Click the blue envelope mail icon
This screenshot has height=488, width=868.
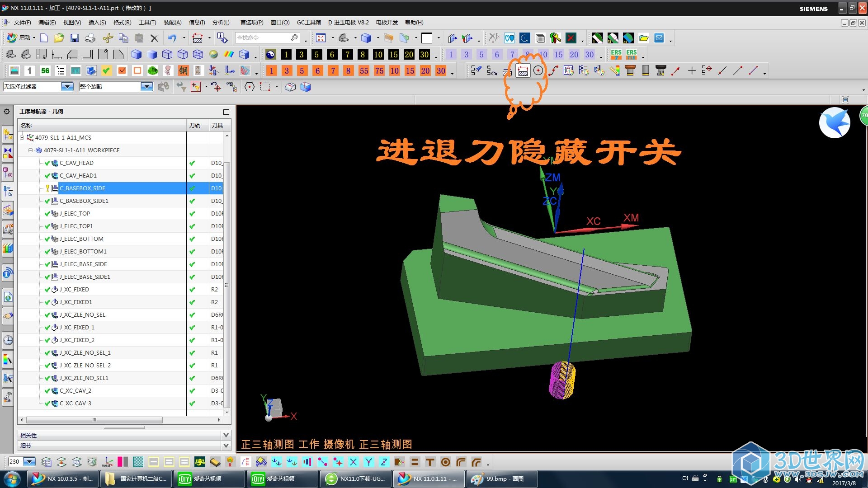[659, 38]
